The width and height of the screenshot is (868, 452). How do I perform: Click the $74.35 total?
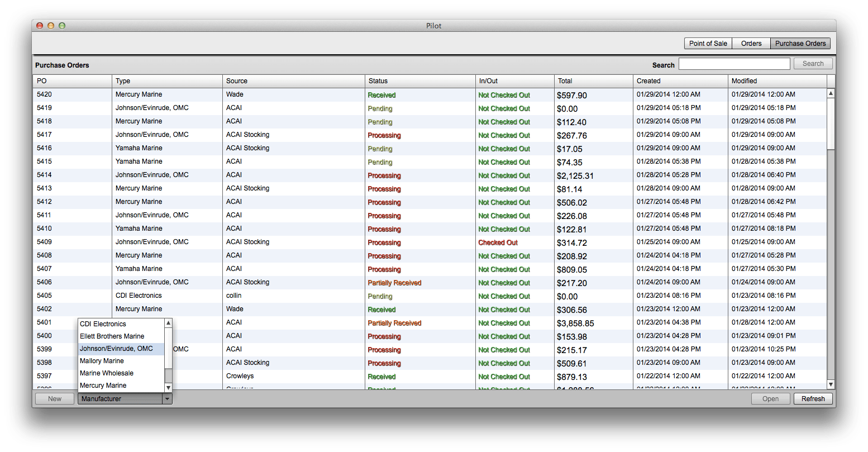[x=570, y=163]
